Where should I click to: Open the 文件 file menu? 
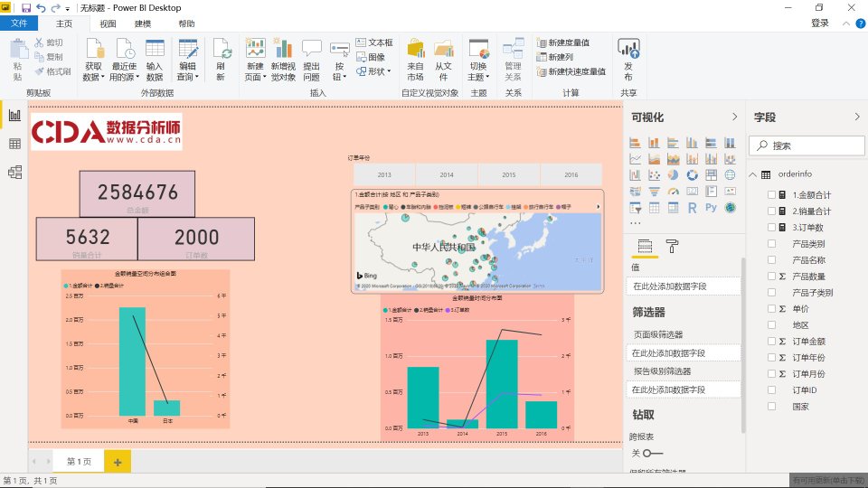pyautogui.click(x=19, y=23)
